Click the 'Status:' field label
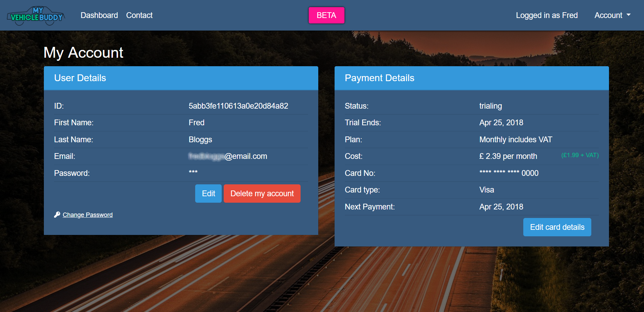The width and height of the screenshot is (644, 312). [357, 106]
